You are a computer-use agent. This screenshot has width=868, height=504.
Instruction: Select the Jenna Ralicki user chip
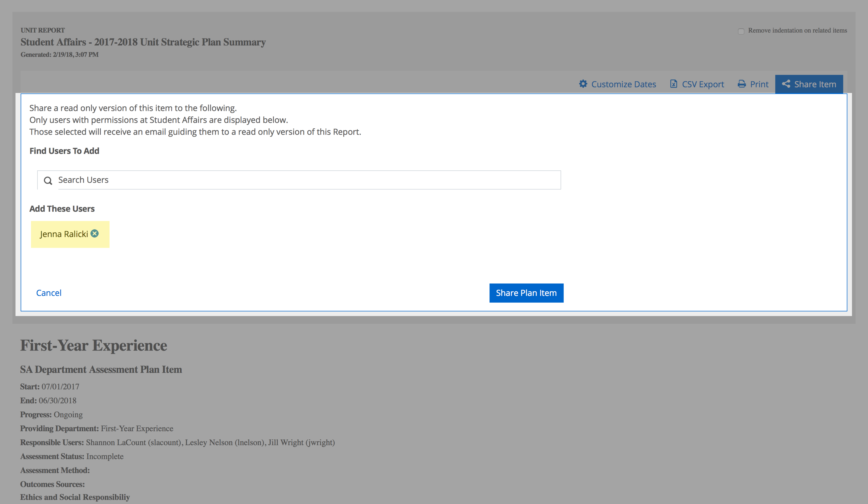[70, 234]
